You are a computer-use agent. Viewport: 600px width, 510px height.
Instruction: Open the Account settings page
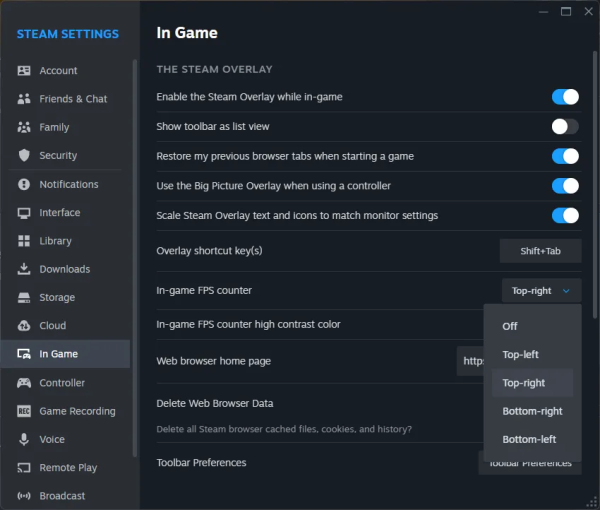pyautogui.click(x=65, y=70)
